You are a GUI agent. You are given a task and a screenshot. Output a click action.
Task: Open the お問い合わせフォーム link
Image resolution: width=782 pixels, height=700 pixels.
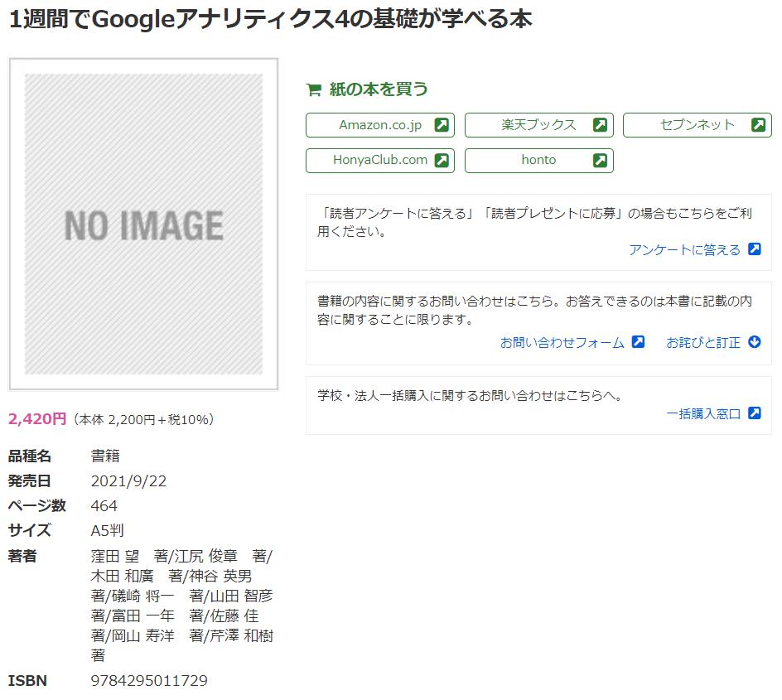click(562, 342)
